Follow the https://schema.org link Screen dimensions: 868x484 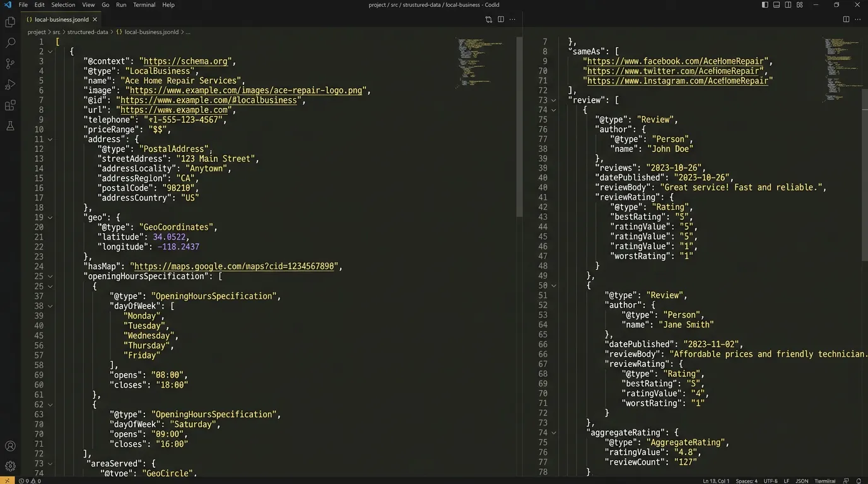point(186,61)
